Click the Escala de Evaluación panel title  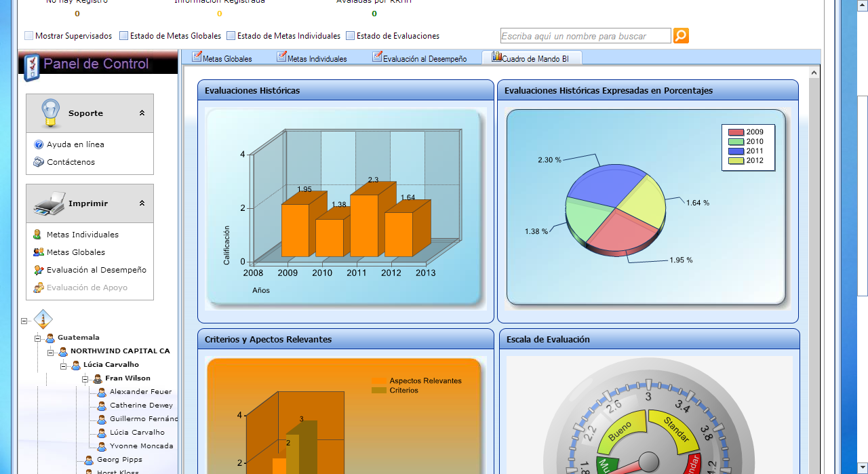549,339
